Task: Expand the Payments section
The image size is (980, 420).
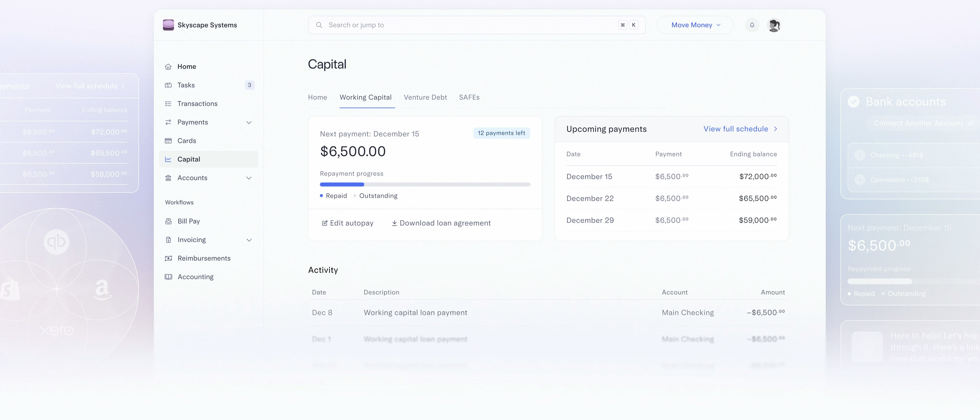Action: [249, 122]
